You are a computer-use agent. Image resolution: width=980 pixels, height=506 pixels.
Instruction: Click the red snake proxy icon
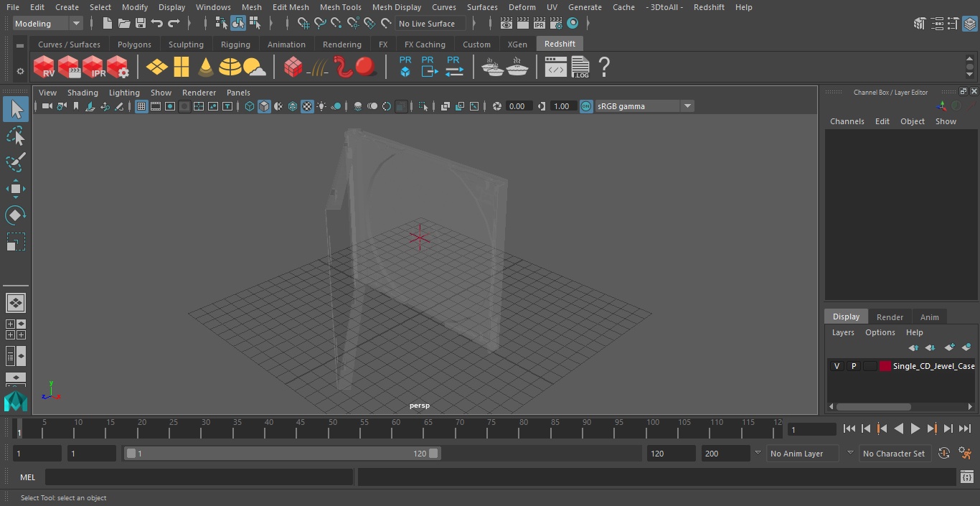[x=343, y=67]
